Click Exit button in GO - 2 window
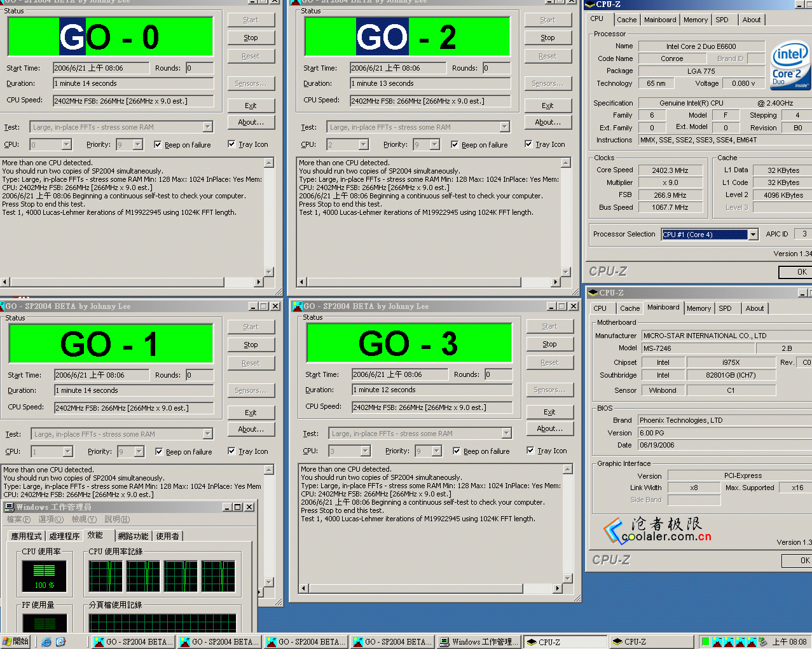This screenshot has width=812, height=649. click(x=547, y=106)
